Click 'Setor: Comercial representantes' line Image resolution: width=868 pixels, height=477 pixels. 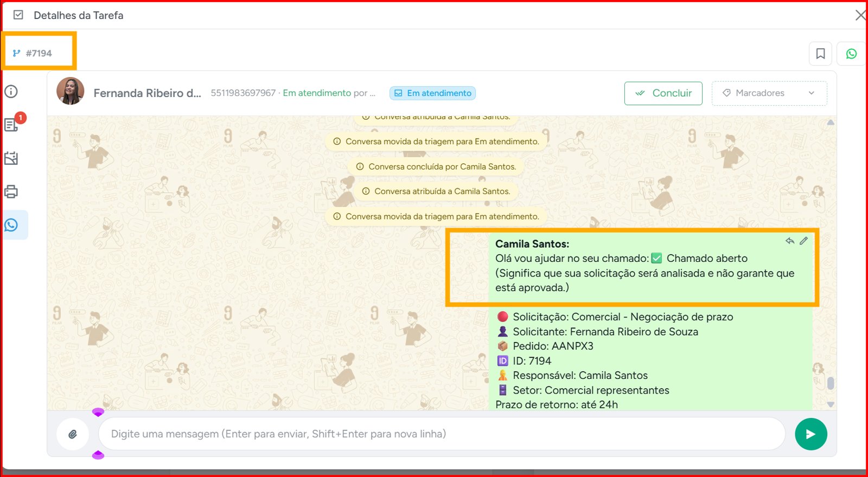tap(583, 390)
